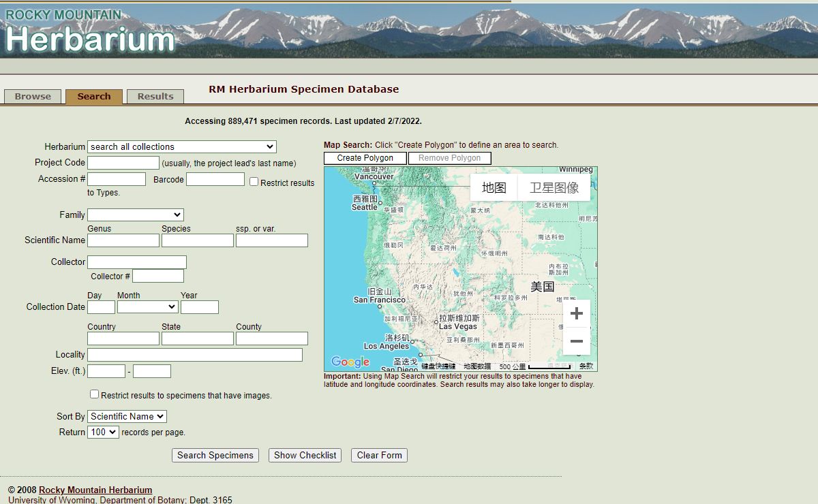Click the 美国 country label on map
The width and height of the screenshot is (818, 504).
pos(543,287)
